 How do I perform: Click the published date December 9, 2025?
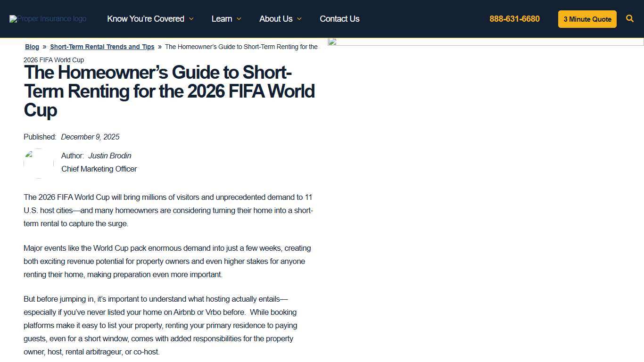[90, 137]
